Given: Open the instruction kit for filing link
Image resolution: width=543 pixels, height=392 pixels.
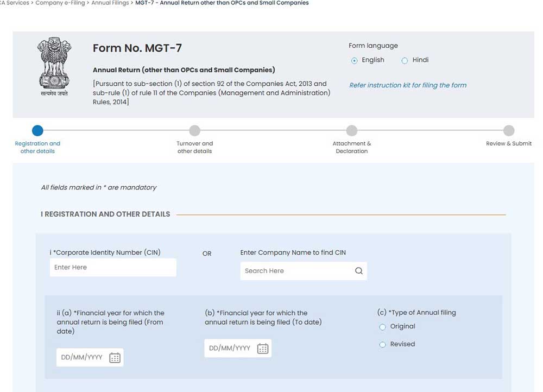Looking at the screenshot, I should pos(408,85).
